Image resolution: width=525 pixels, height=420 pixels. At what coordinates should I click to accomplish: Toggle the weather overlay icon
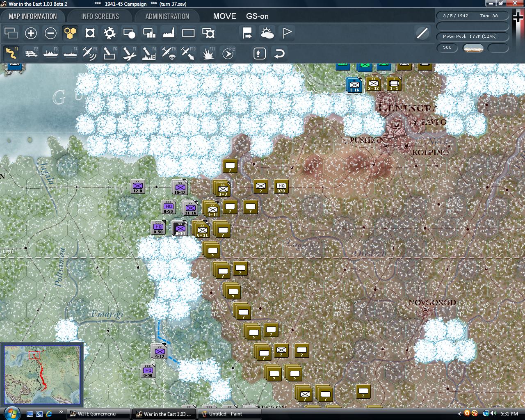click(x=267, y=33)
